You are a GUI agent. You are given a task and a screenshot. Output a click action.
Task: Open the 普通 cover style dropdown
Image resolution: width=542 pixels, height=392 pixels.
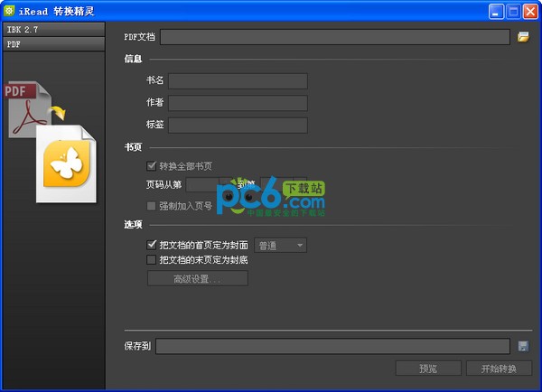(x=280, y=246)
